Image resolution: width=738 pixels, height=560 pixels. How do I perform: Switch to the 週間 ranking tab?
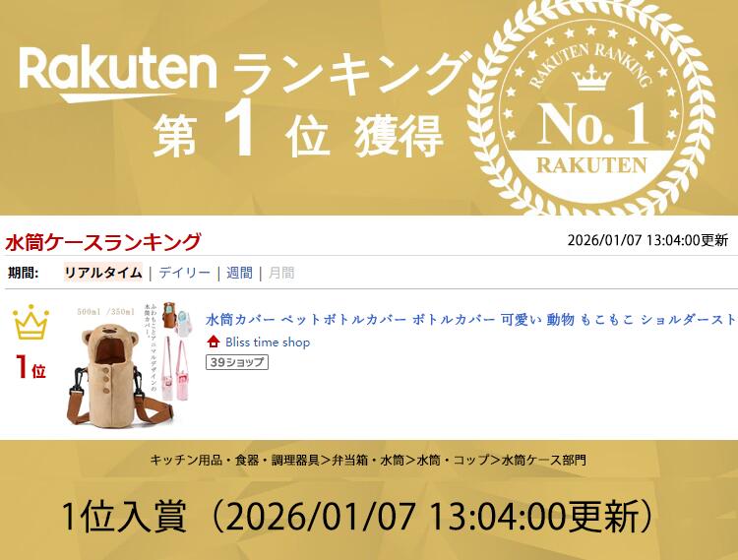point(239,273)
